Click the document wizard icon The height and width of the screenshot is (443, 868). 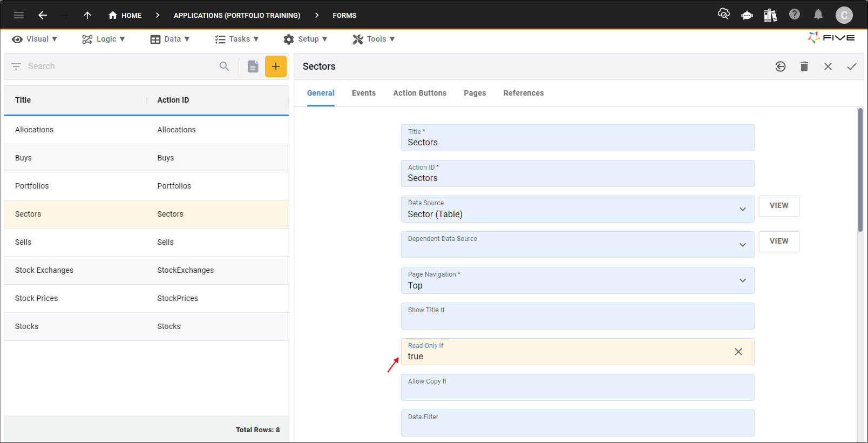click(x=253, y=66)
